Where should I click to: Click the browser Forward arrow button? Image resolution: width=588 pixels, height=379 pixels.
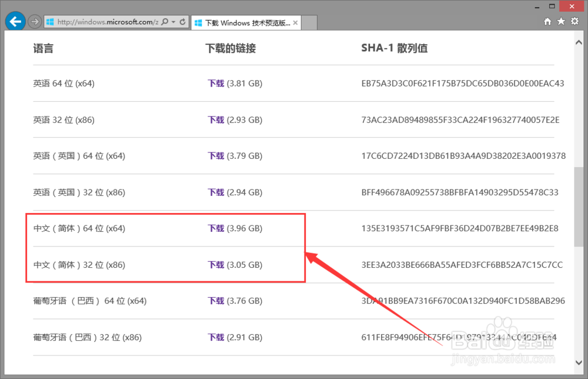click(35, 22)
